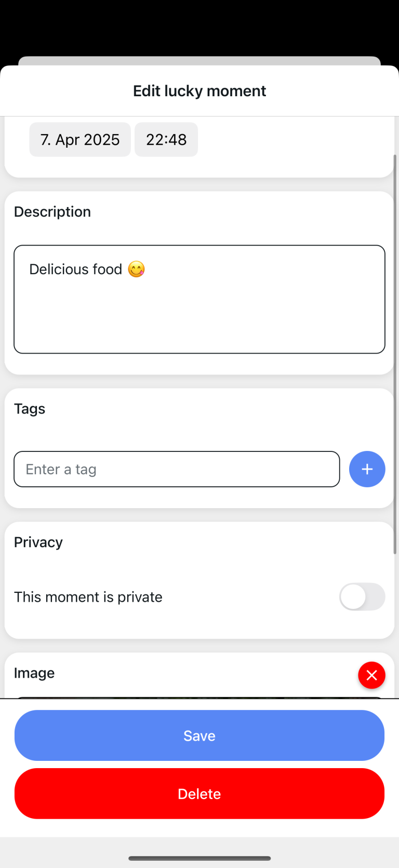Screen dimensions: 399x868
Task: Tap the 'Edit lucky moment' sheet title
Action: 199,91
